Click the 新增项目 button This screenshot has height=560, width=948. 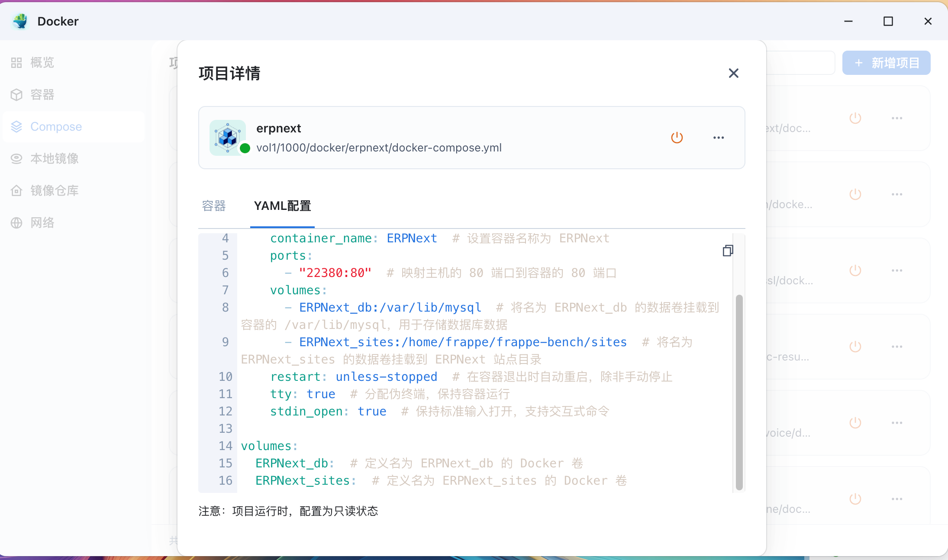pyautogui.click(x=886, y=63)
